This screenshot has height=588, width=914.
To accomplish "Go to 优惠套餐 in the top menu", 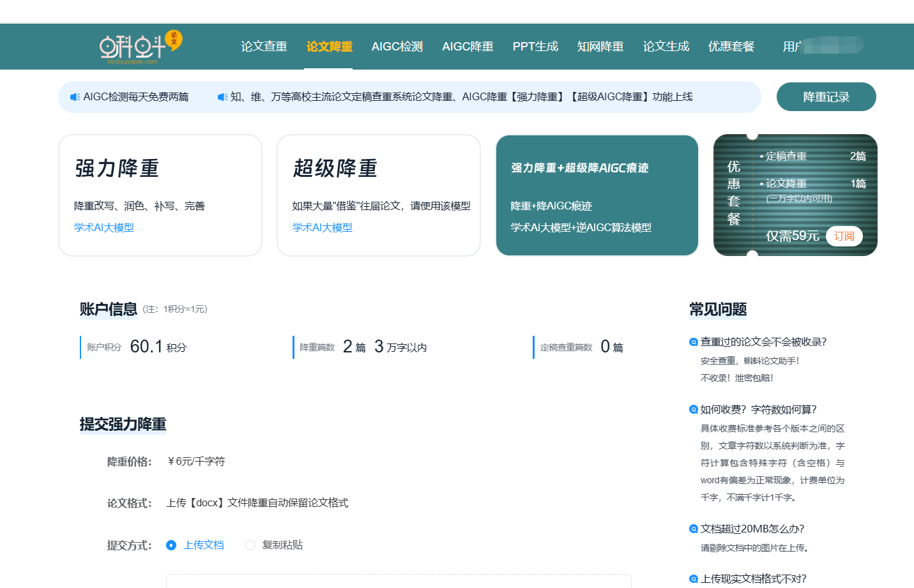I will (x=731, y=47).
